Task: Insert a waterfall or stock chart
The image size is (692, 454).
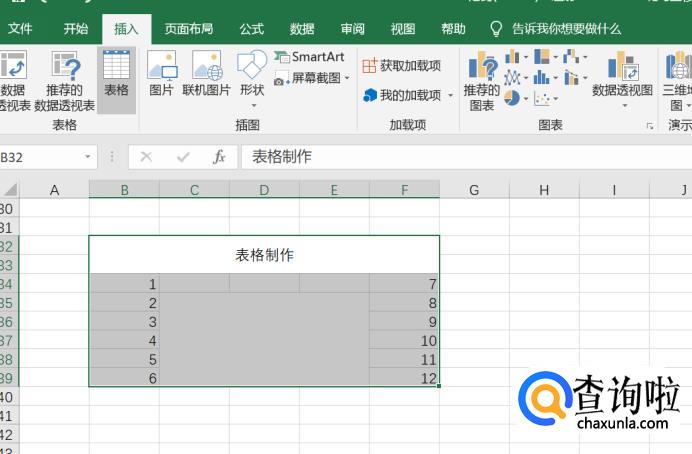Action: pyautogui.click(x=572, y=57)
